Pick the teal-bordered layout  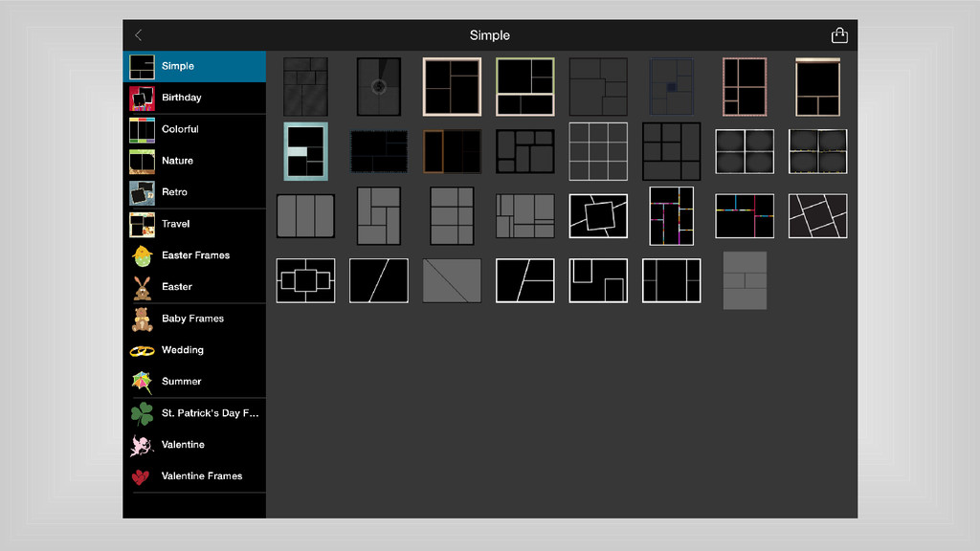point(305,151)
